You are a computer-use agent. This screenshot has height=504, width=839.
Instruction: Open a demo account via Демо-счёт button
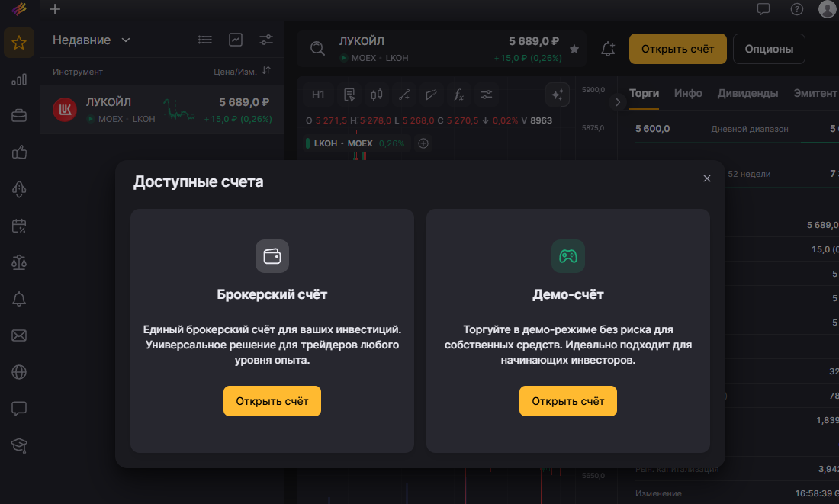click(567, 400)
